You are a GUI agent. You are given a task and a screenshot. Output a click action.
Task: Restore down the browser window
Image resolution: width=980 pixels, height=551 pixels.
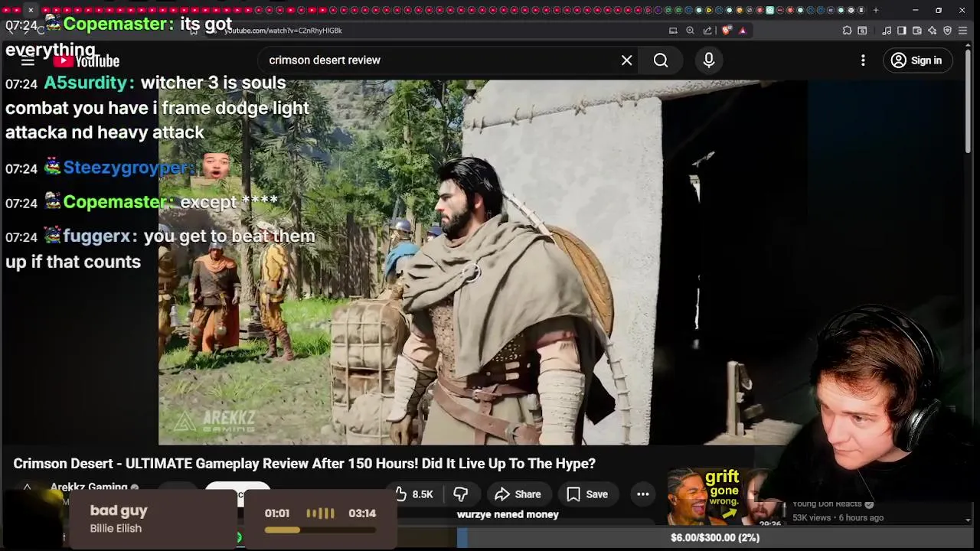point(939,10)
